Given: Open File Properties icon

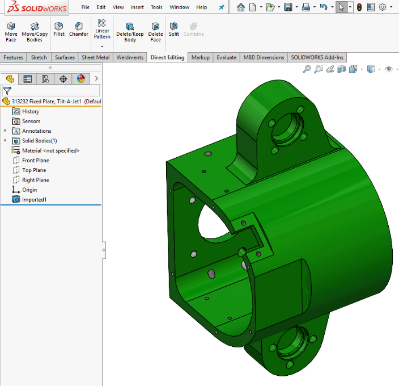Looking at the screenshot, I should pos(371,7).
